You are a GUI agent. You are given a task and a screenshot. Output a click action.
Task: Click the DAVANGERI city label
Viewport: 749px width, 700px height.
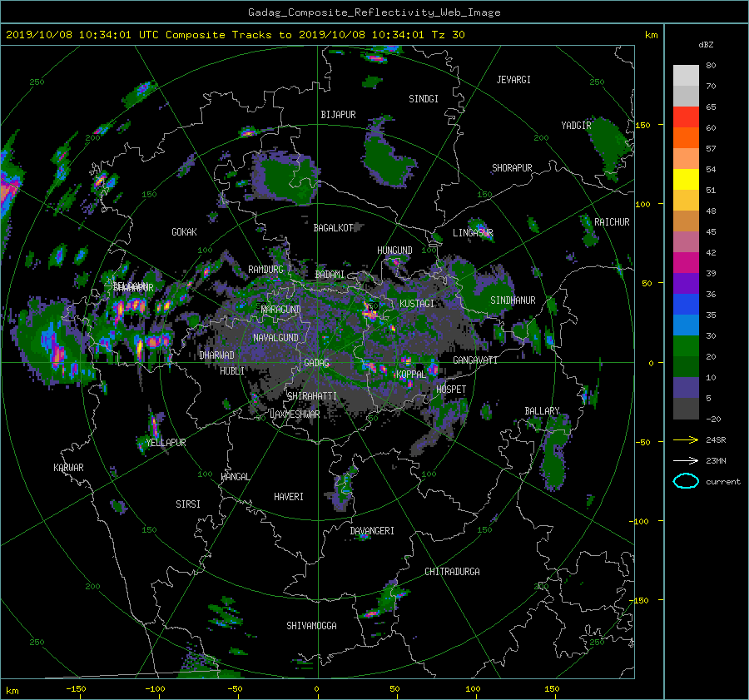click(372, 531)
